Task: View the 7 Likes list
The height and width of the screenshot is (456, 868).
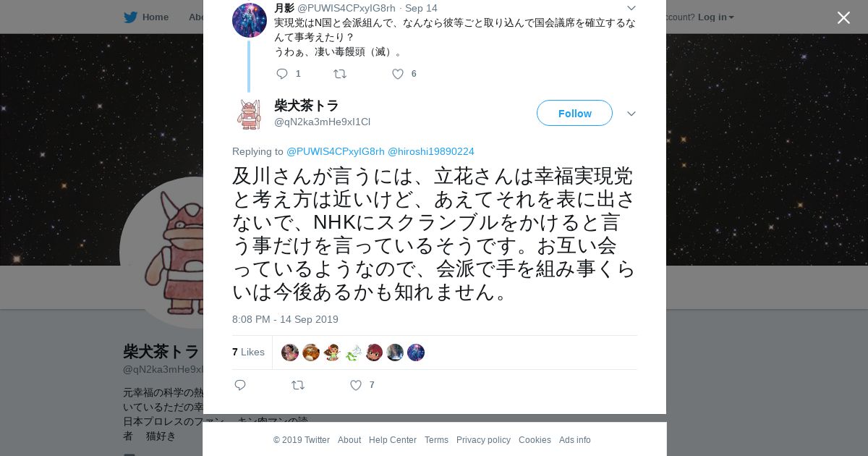Action: pos(248,352)
